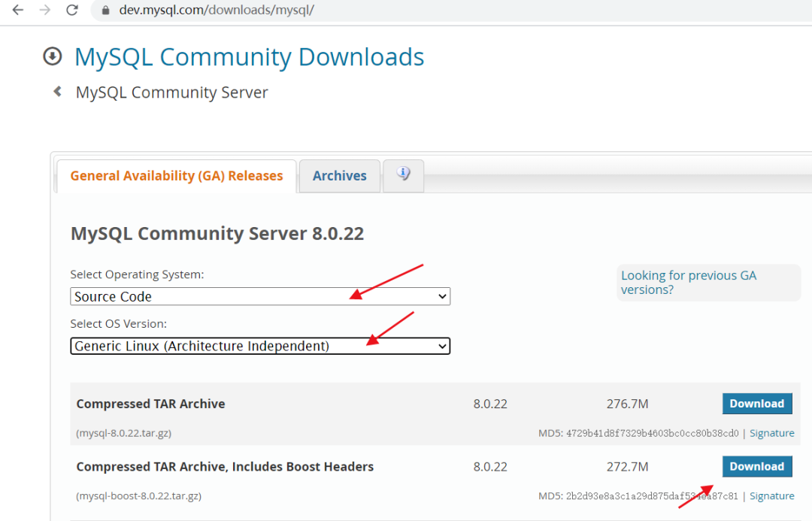Download the archive with Boost Headers
Viewport: 812px width, 521px height.
click(x=757, y=466)
